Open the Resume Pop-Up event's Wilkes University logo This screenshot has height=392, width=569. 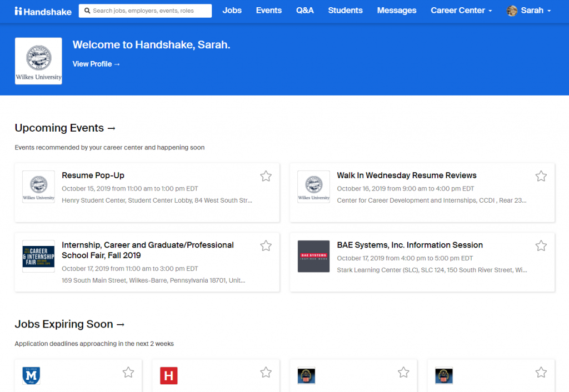pos(38,187)
